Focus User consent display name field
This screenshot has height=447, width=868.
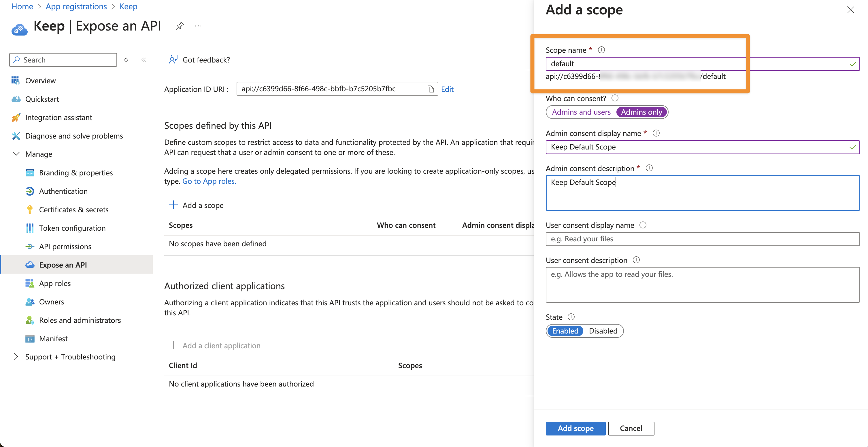703,239
